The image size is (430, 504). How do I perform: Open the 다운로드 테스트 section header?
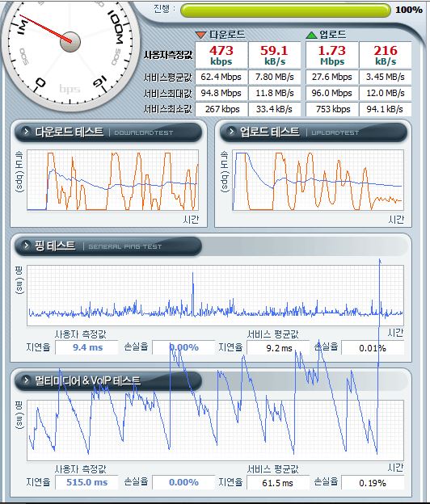tap(108, 132)
